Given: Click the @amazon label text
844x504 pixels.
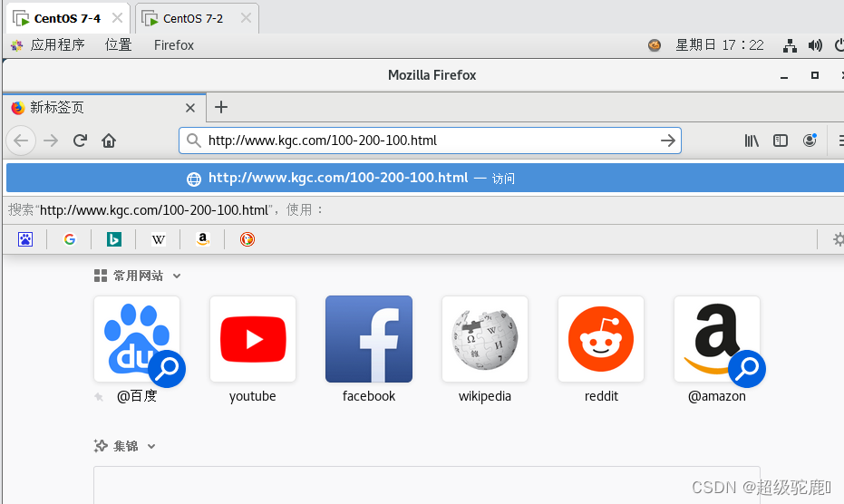Looking at the screenshot, I should pyautogui.click(x=717, y=396).
